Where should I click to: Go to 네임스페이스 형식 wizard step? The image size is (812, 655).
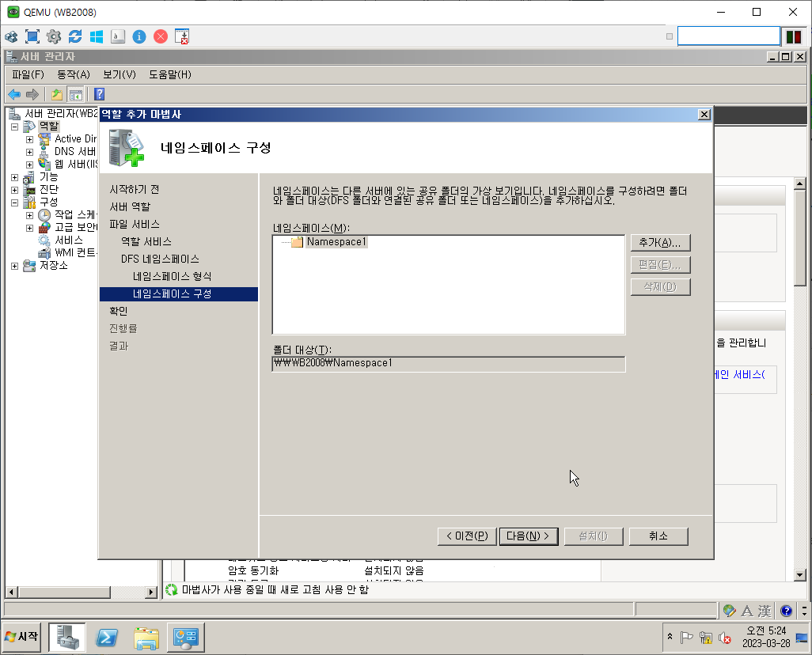click(172, 276)
